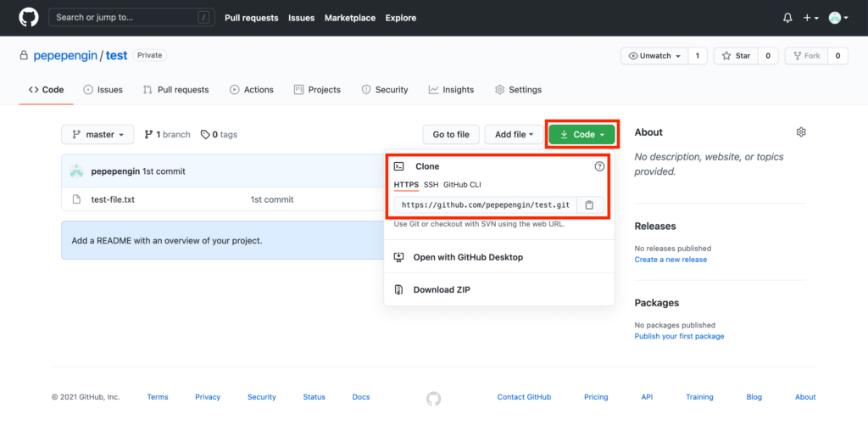Click the clone help question mark icon
Screen dimensions: 868x448
click(x=599, y=166)
